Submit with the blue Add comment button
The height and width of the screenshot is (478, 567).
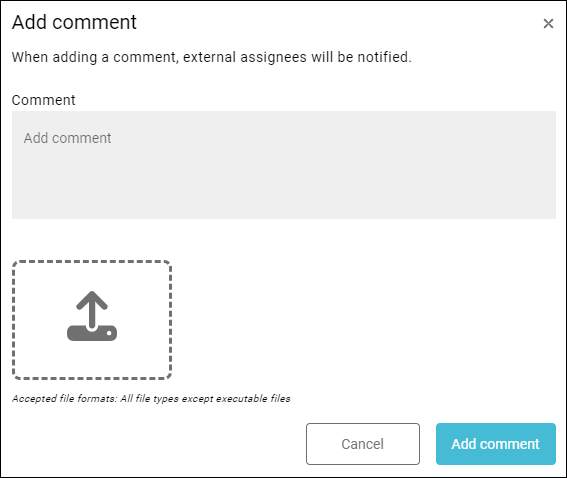496,444
